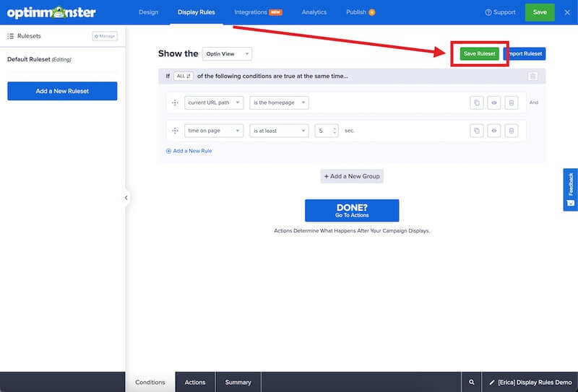The image size is (578, 392).
Task: Open the time on page dropdown
Action: click(x=214, y=131)
